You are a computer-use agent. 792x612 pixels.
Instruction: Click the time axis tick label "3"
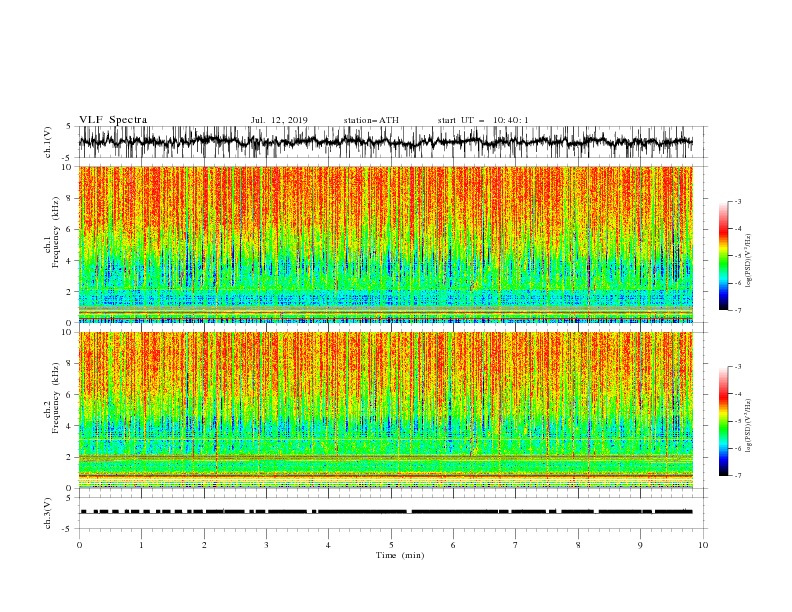point(266,545)
